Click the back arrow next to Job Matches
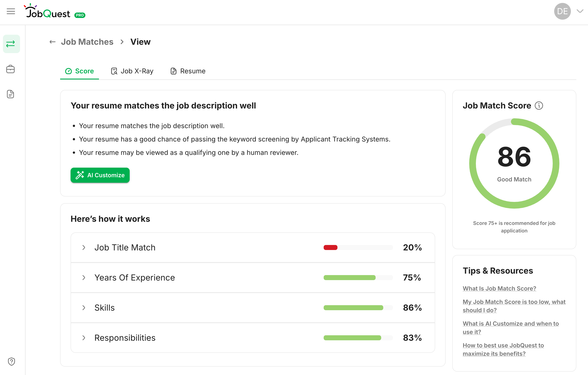 coord(52,42)
